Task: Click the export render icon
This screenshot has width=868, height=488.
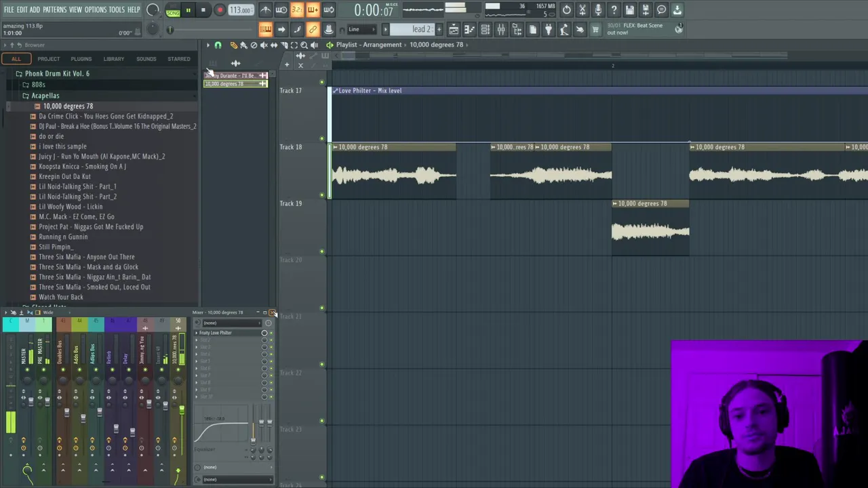Action: (x=646, y=10)
